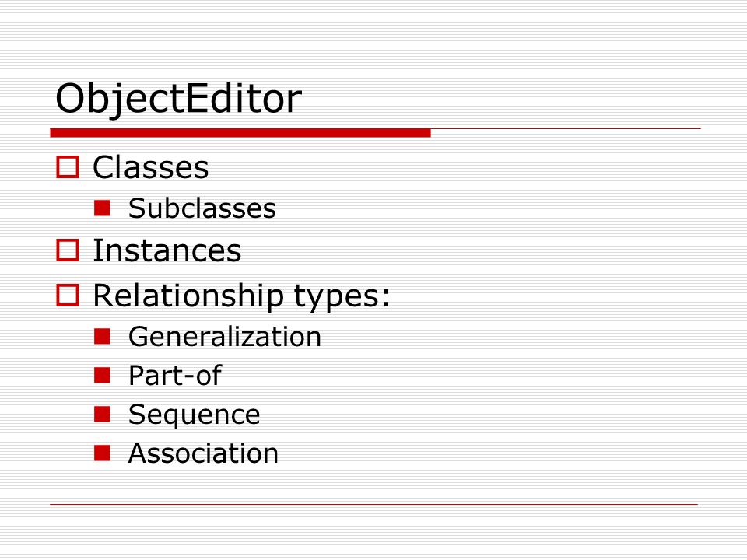Select the ObjectEditor slide title
Image resolution: width=747 pixels, height=560 pixels.
click(179, 99)
